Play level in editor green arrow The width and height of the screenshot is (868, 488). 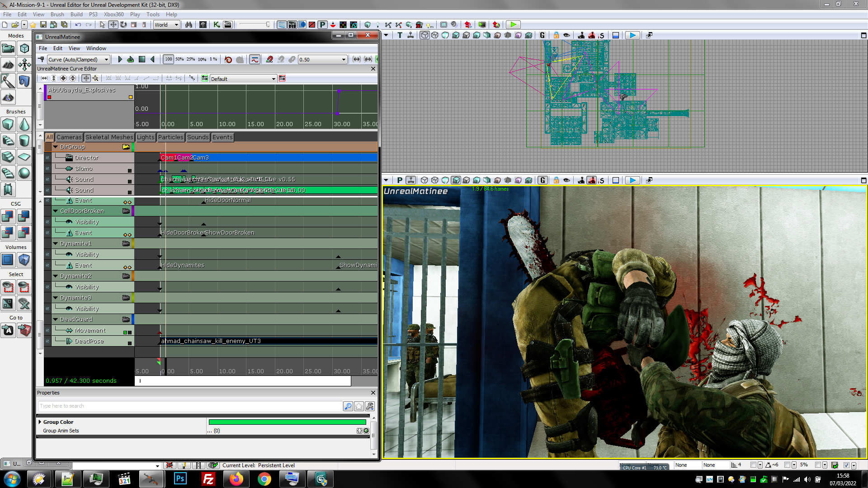click(513, 25)
